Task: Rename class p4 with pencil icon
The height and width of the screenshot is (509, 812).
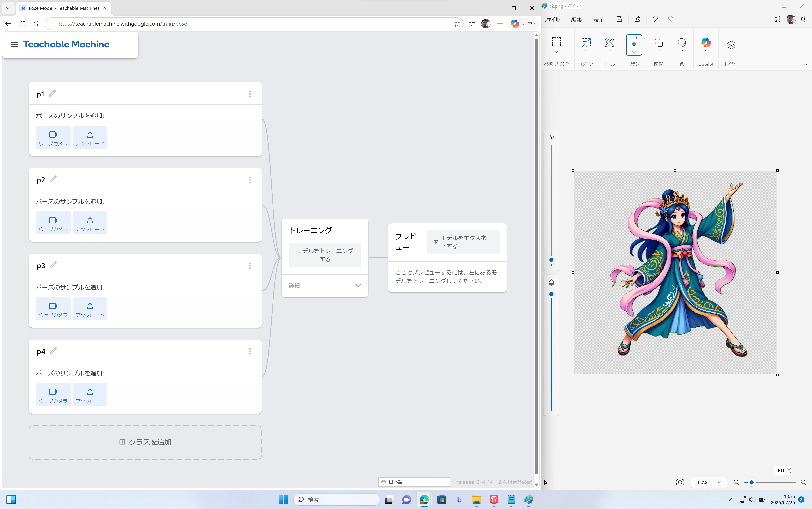Action: (x=53, y=351)
